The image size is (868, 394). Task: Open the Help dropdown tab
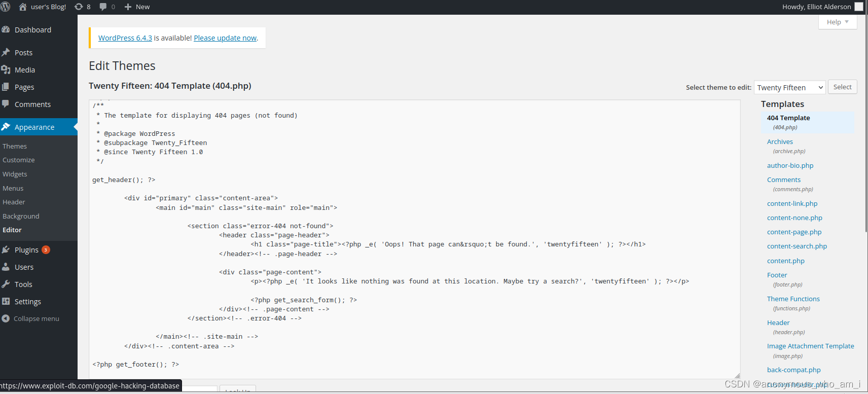pyautogui.click(x=838, y=22)
